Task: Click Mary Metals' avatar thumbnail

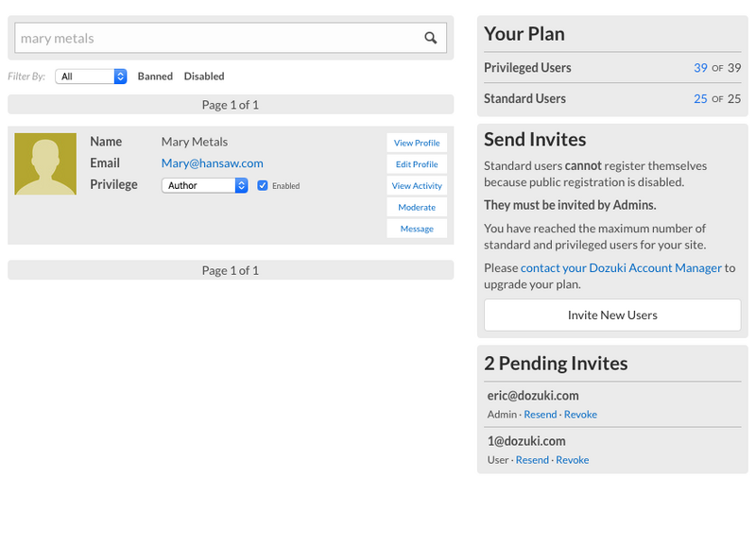Action: click(45, 164)
